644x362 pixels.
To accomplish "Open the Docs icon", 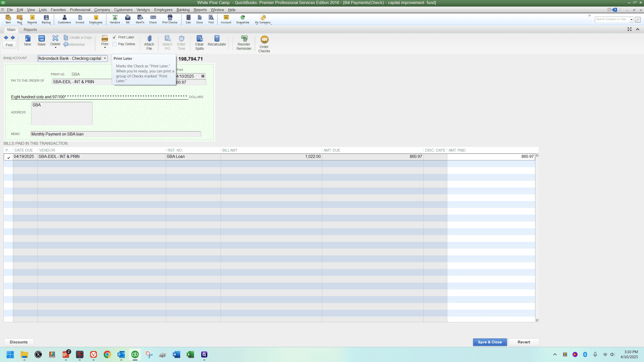I will click(x=199, y=19).
